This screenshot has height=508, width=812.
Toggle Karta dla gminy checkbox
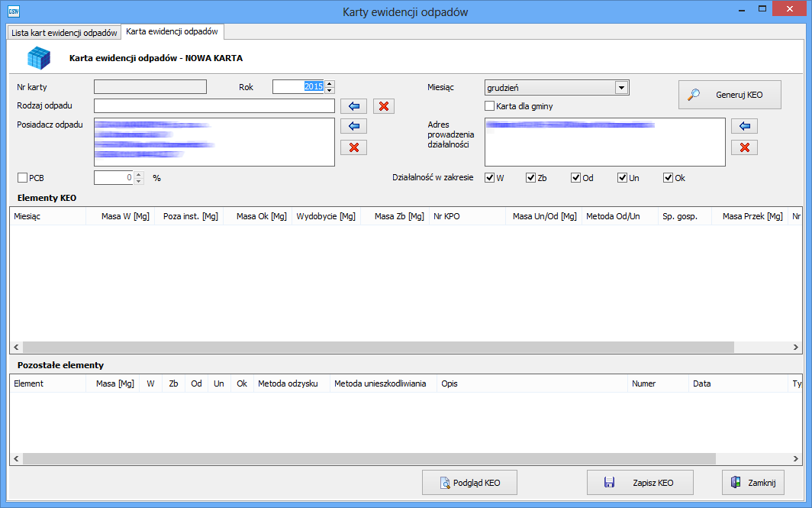pyautogui.click(x=490, y=106)
